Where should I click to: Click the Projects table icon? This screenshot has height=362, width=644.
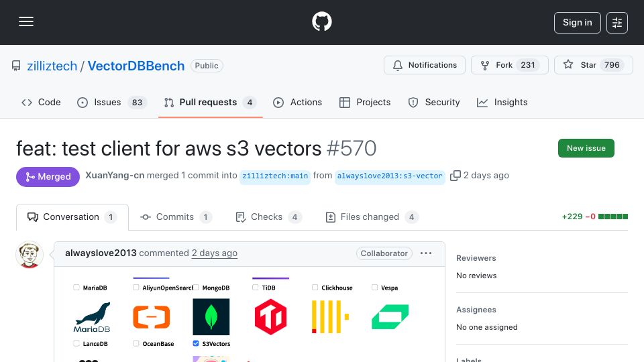pos(345,103)
